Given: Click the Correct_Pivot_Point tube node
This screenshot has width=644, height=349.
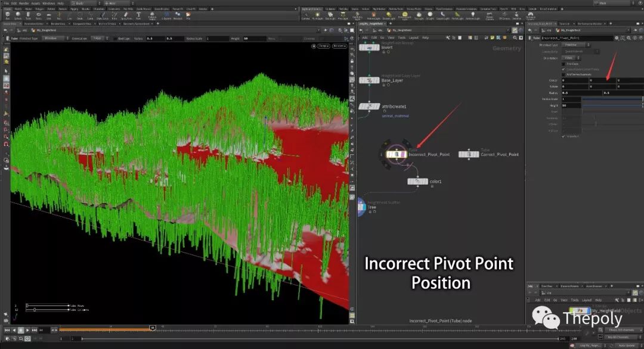Looking at the screenshot, I should tap(469, 154).
